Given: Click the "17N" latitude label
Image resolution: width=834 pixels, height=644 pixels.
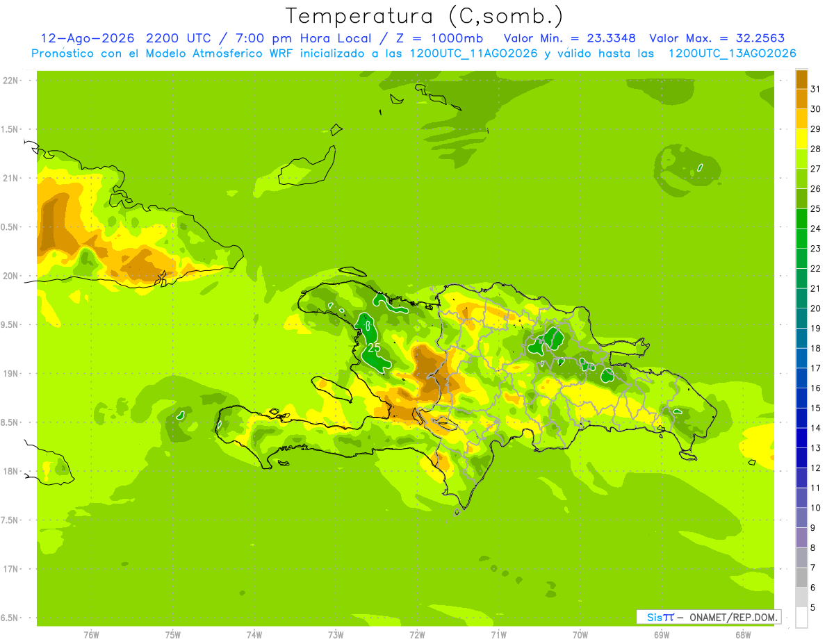Looking at the screenshot, I should pos(10,569).
